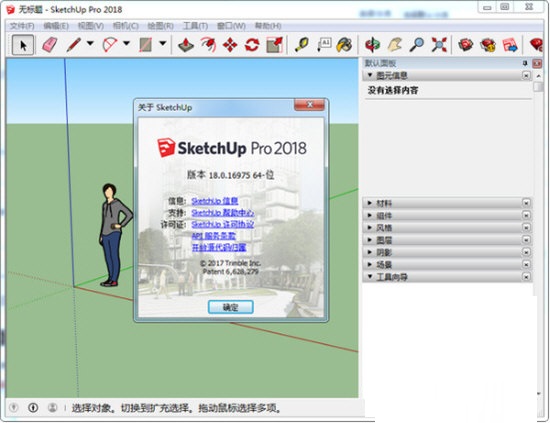
Task: Open the 编辑(E) menu
Action: click(56, 26)
